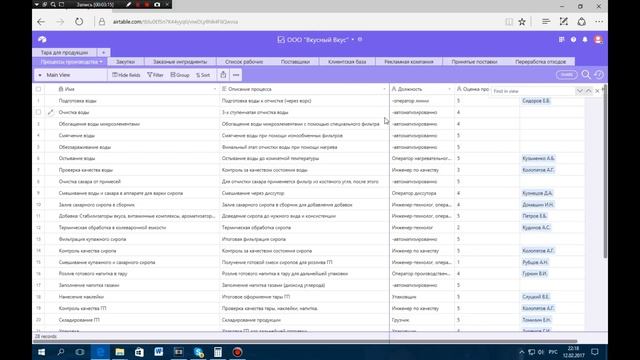Click into the Find in view field
640x360 pixels.
point(533,91)
